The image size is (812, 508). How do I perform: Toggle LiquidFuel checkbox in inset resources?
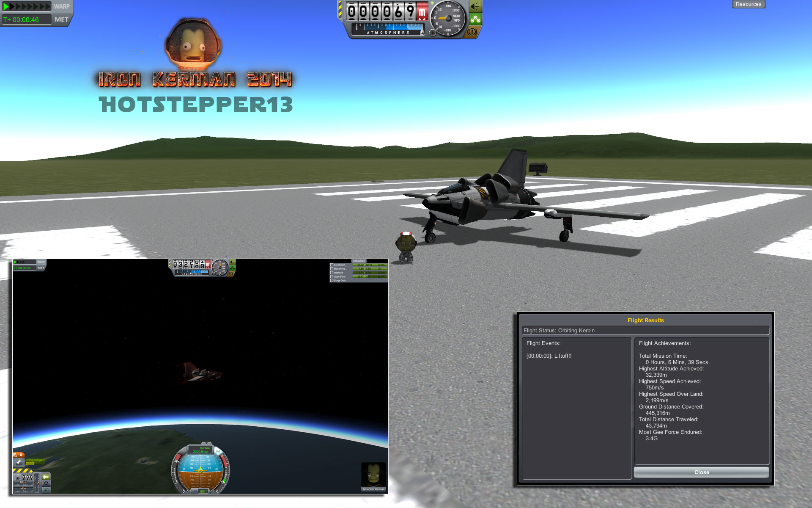click(x=332, y=276)
